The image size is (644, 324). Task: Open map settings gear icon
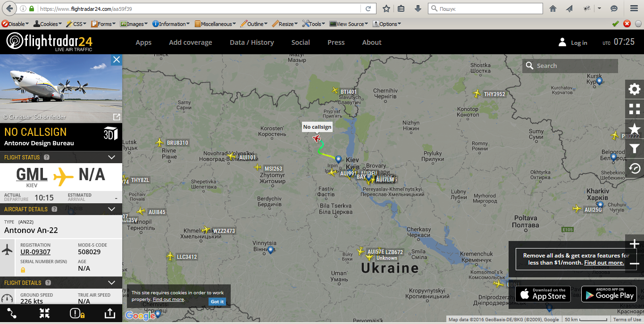[635, 89]
